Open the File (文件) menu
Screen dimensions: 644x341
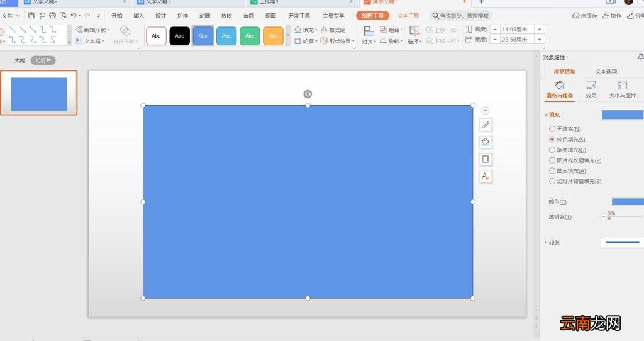point(11,16)
